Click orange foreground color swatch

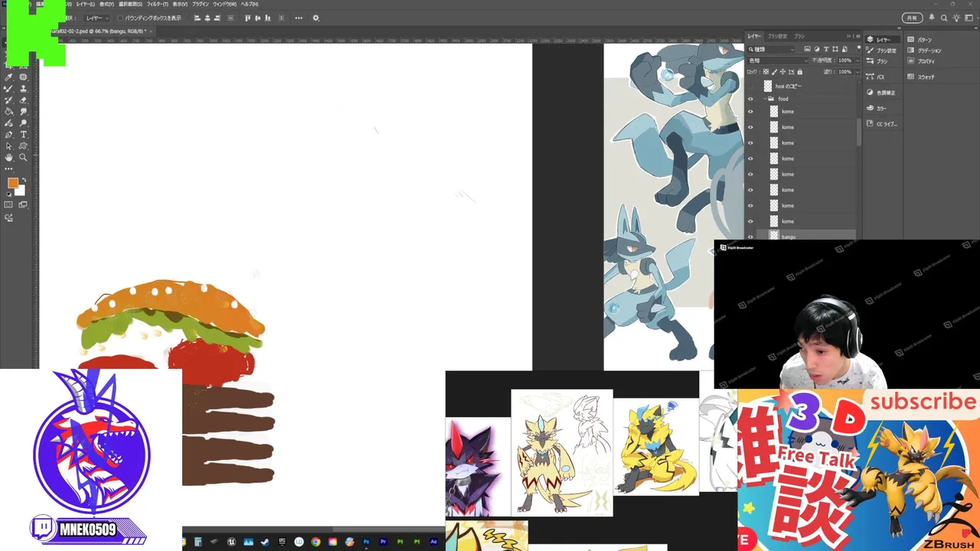(12, 182)
